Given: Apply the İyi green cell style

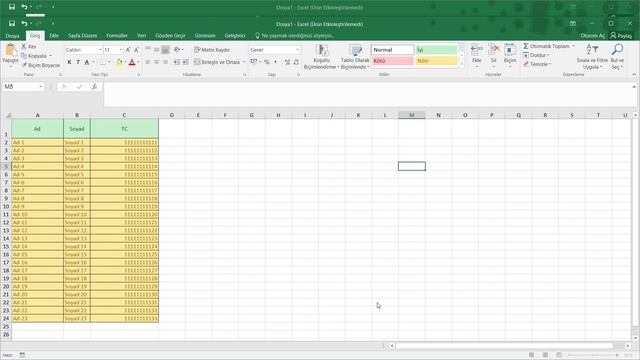Looking at the screenshot, I should click(436, 50).
